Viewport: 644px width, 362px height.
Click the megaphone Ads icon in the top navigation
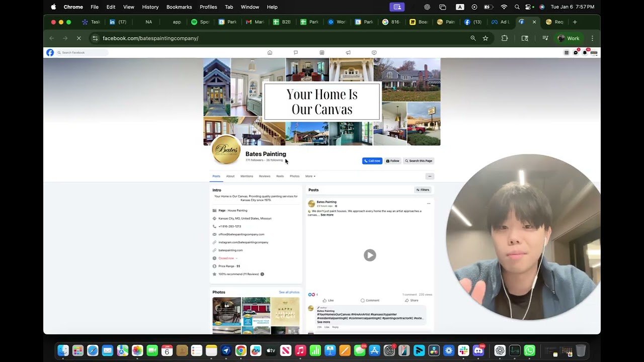click(348, 52)
